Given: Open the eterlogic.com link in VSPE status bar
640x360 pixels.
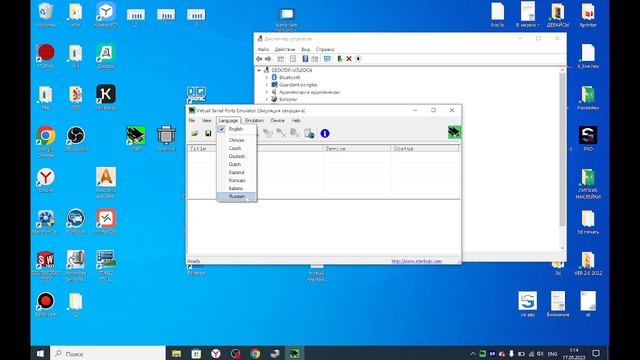Looking at the screenshot, I should pos(416,261).
